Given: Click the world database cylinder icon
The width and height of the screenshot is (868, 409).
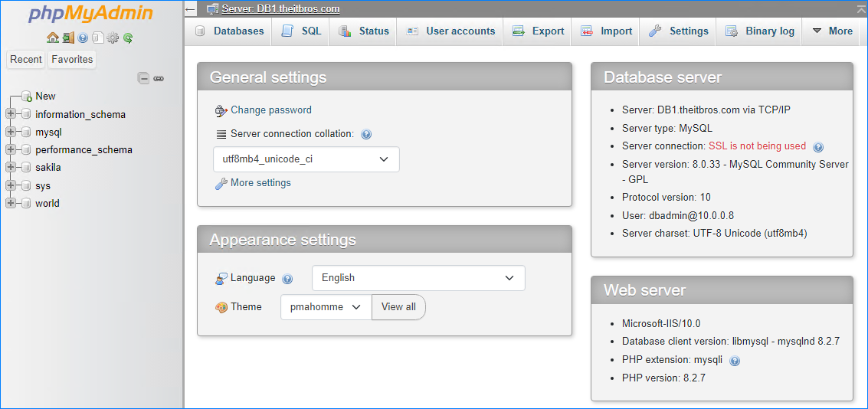Looking at the screenshot, I should point(25,203).
